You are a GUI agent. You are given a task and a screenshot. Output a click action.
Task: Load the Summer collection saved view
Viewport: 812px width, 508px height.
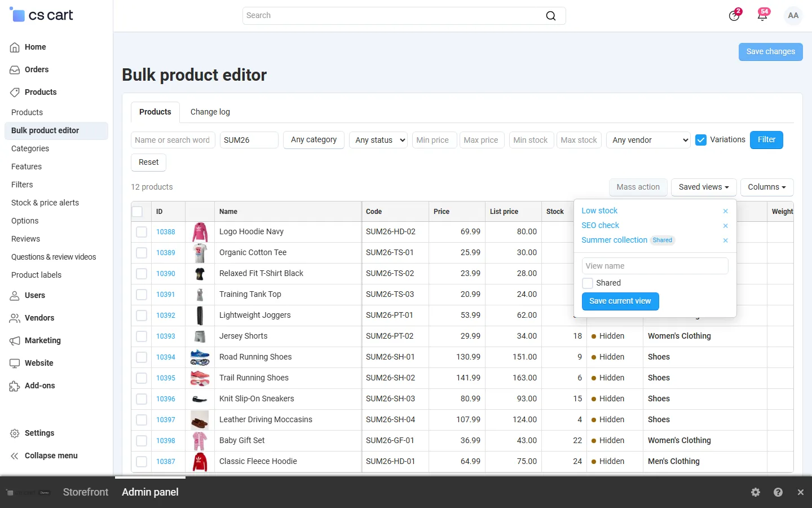click(614, 240)
